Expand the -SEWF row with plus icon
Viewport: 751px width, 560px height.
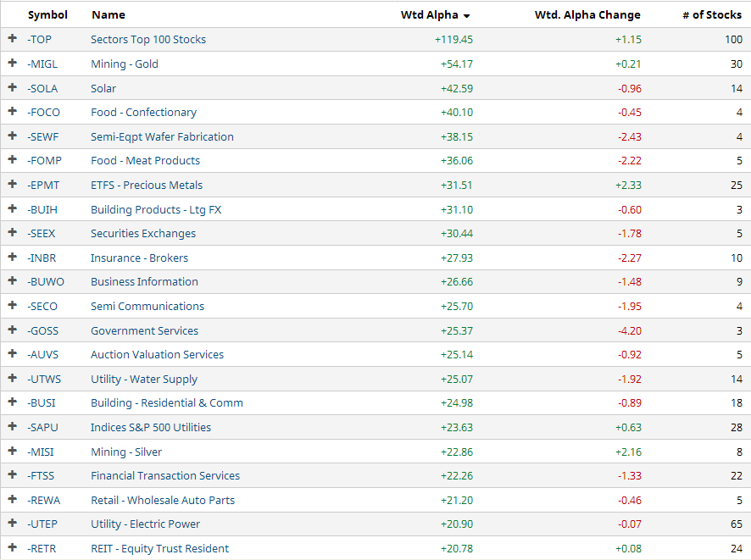(x=13, y=136)
